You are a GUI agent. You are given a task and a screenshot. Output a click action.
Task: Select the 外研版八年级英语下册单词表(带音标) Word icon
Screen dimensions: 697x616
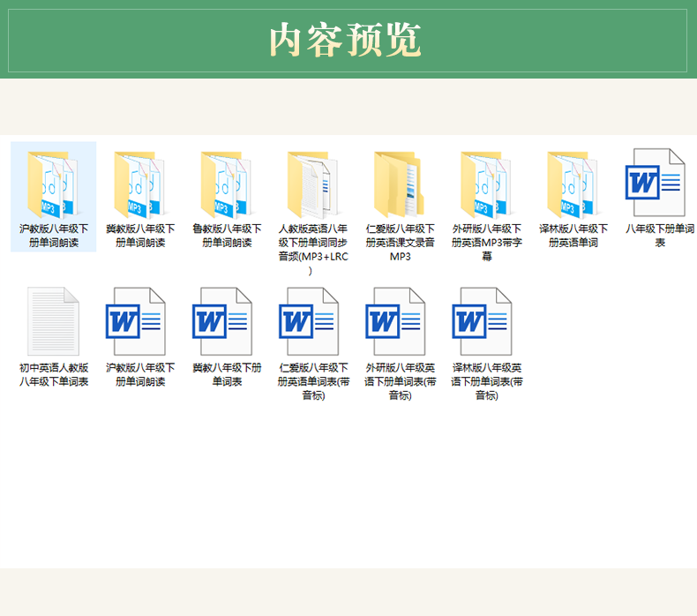[395, 321]
